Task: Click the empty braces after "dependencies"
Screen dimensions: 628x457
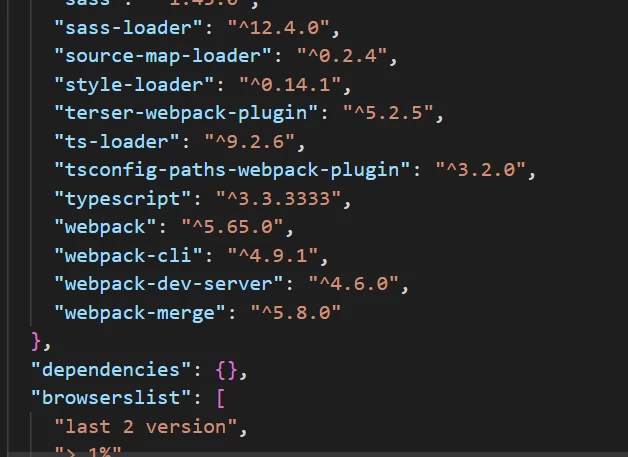Action: [227, 370]
